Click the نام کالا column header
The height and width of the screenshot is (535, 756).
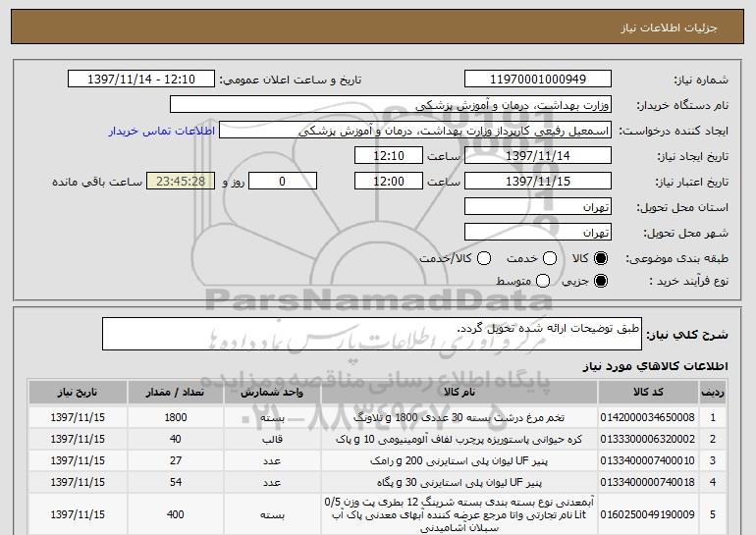coord(459,393)
